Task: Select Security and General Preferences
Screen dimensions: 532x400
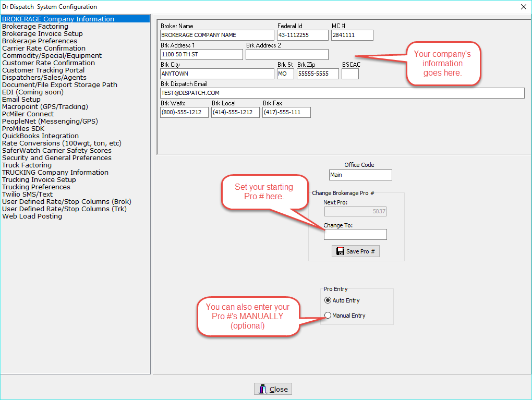Action: click(57, 158)
